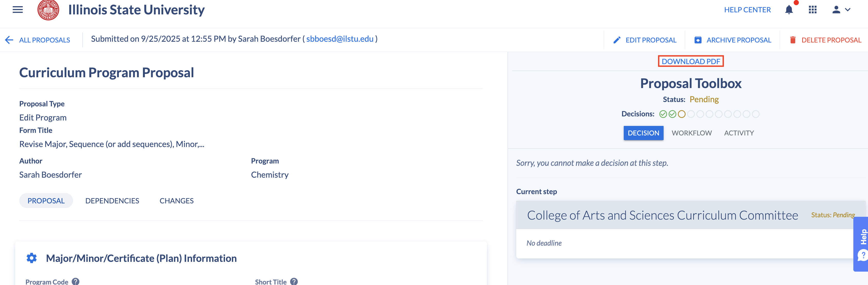Screen dimensions: 868x285
Task: Click the Illinois State University seal logo
Action: 48,10
